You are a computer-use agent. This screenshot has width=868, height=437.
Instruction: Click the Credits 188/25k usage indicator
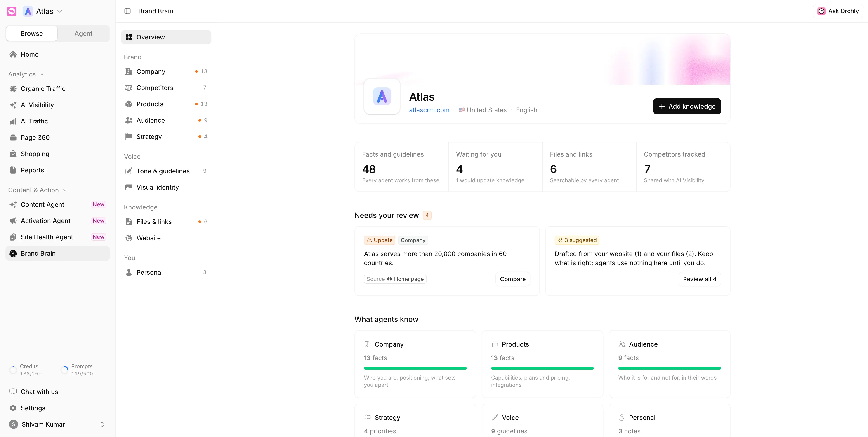pyautogui.click(x=25, y=370)
